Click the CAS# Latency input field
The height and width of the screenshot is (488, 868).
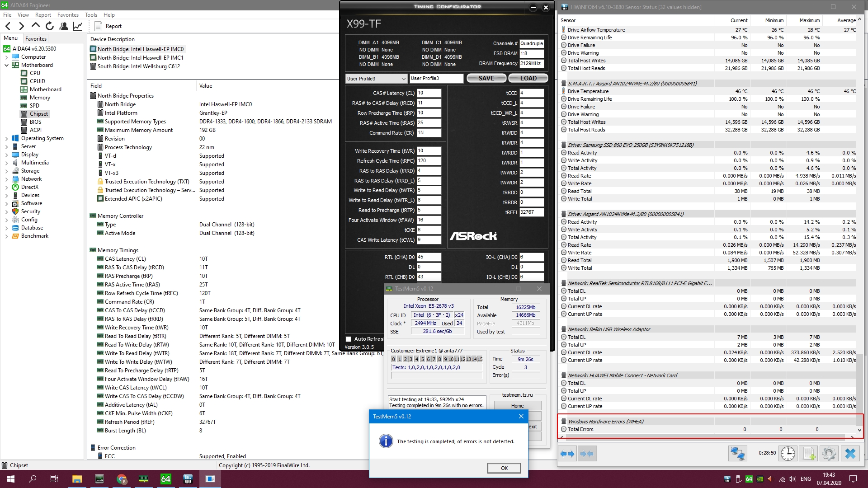[429, 93]
